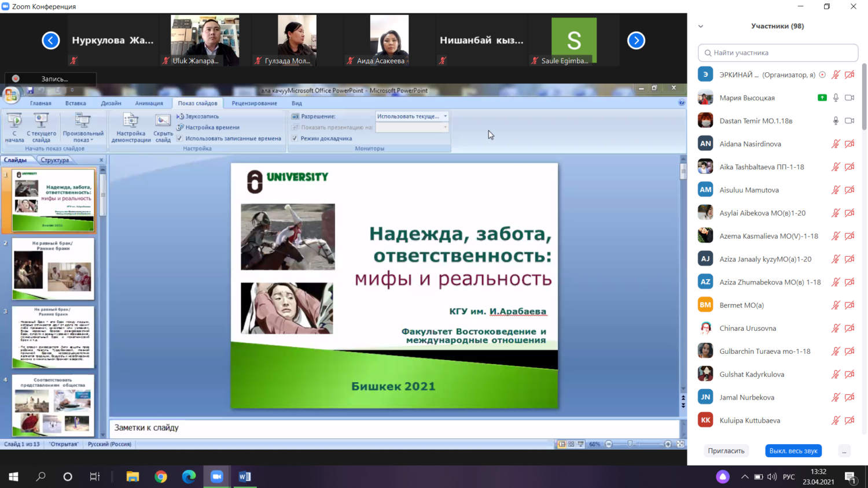868x488 pixels.
Task: Click the 'Найти участника' search field
Action: [x=778, y=53]
